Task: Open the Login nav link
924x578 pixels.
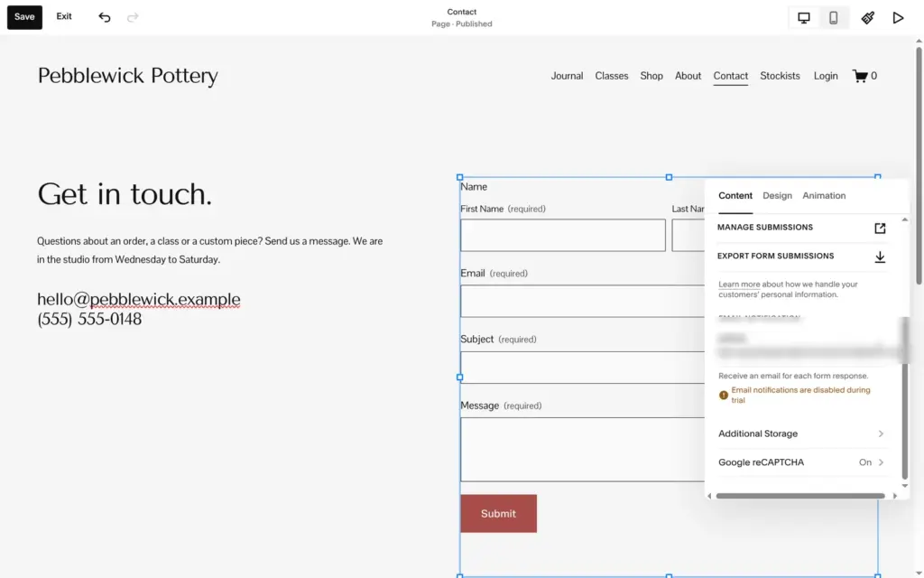Action: [x=826, y=76]
